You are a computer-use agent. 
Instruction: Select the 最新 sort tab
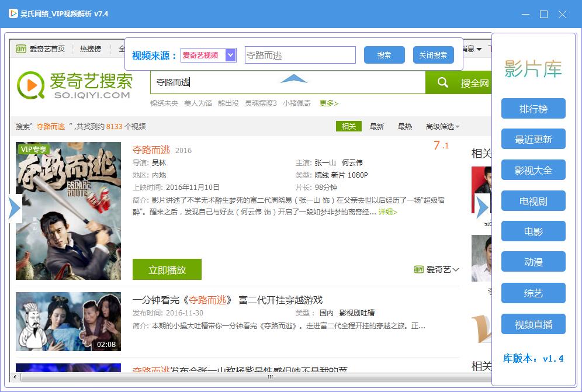(x=377, y=127)
